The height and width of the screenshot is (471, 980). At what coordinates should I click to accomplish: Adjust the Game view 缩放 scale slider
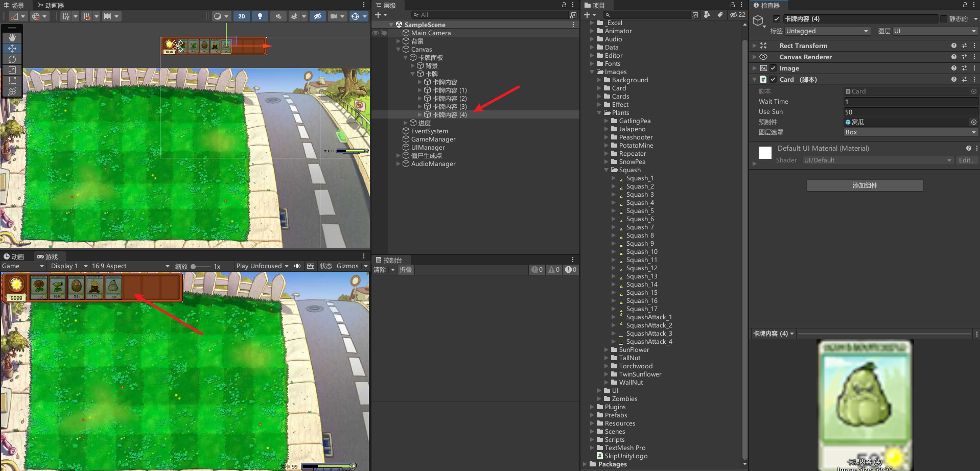(200, 267)
